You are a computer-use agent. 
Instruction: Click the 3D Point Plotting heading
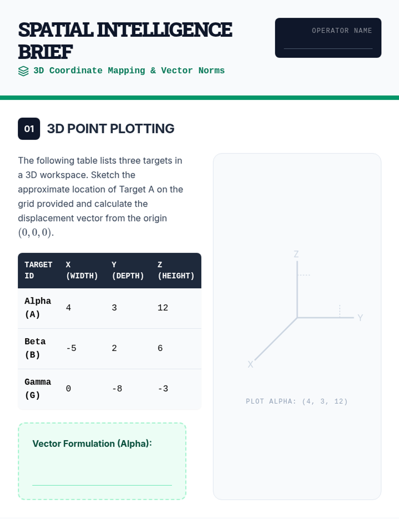(111, 129)
